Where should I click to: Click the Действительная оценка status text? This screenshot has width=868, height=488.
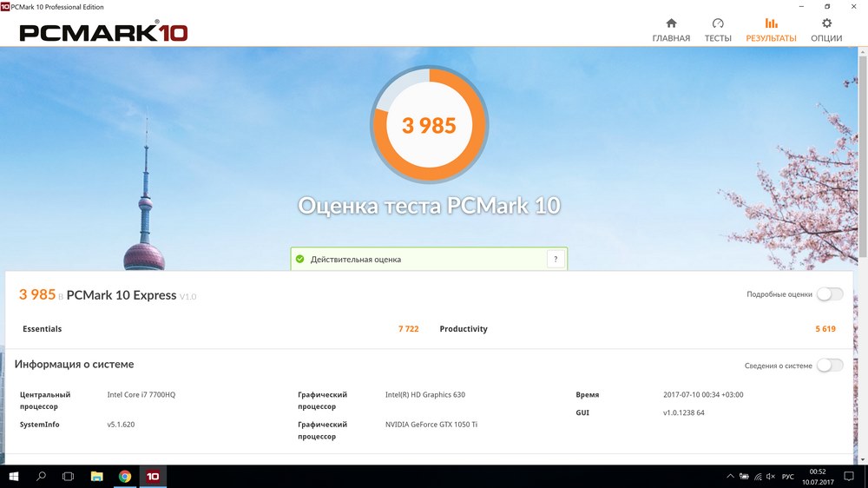click(x=355, y=260)
